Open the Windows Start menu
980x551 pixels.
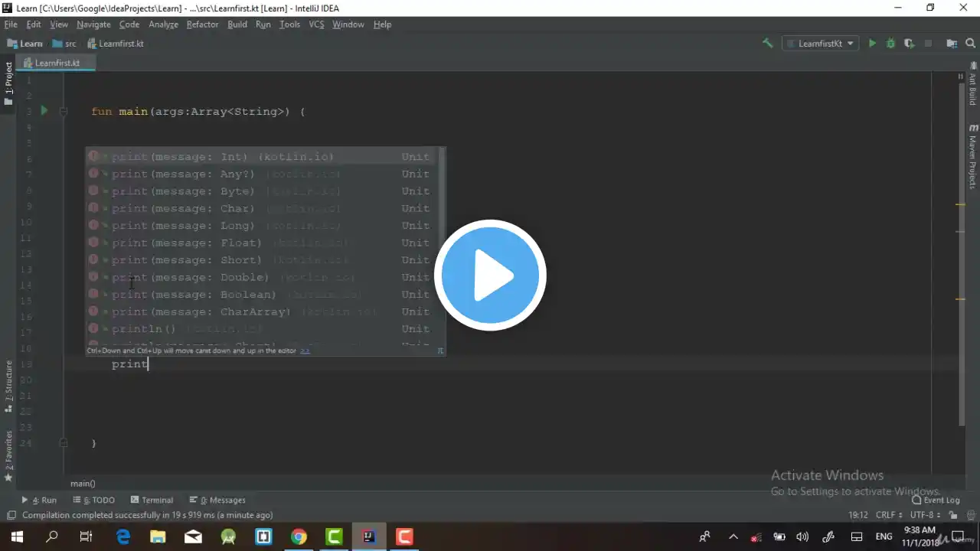[17, 536]
